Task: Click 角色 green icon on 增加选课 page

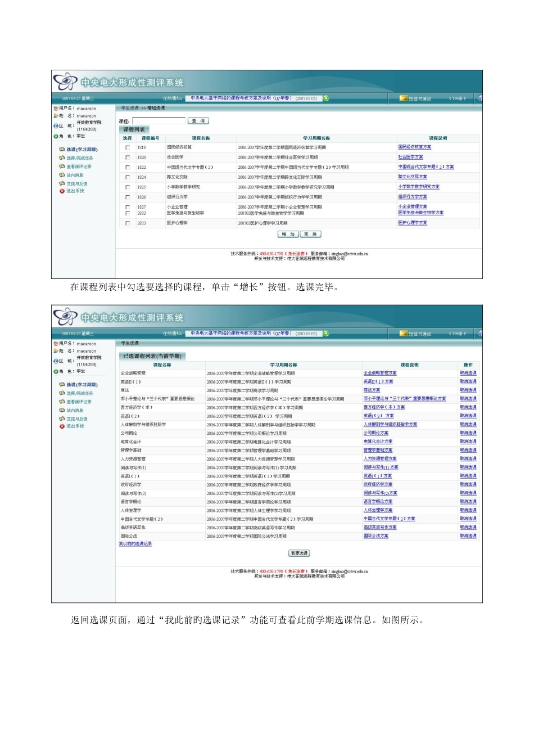Action: click(56, 136)
